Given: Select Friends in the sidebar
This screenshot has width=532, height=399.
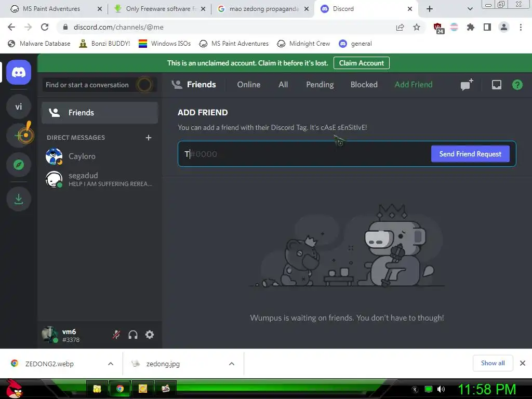Looking at the screenshot, I should (99, 113).
